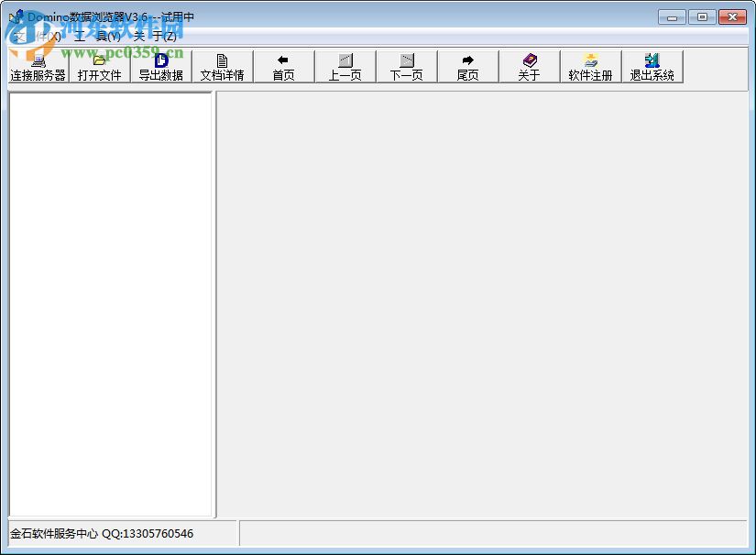The width and height of the screenshot is (756, 555).
Task: Go to first page with 首页 arrow
Action: tap(283, 67)
